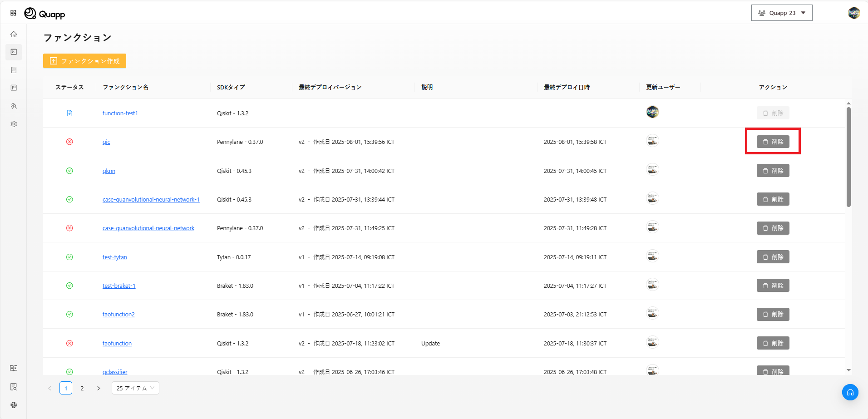
Task: Click the home icon in the sidebar
Action: point(14,34)
